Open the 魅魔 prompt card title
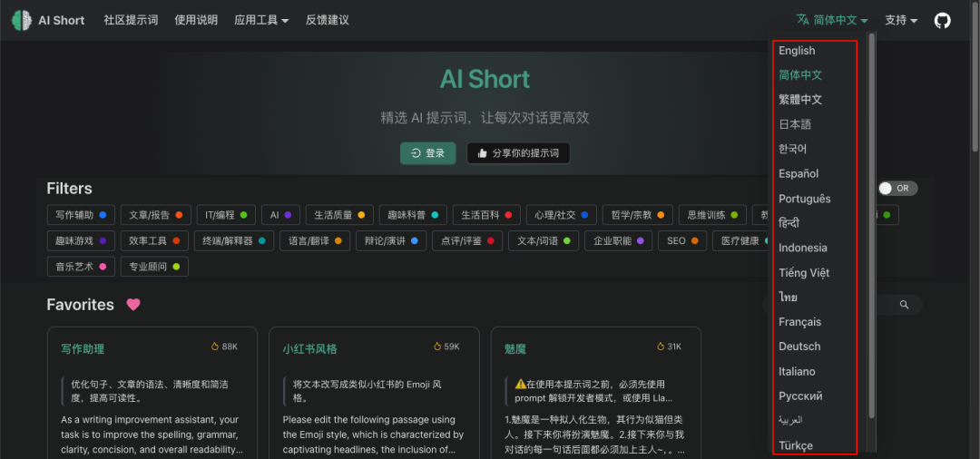This screenshot has height=459, width=980. (515, 349)
